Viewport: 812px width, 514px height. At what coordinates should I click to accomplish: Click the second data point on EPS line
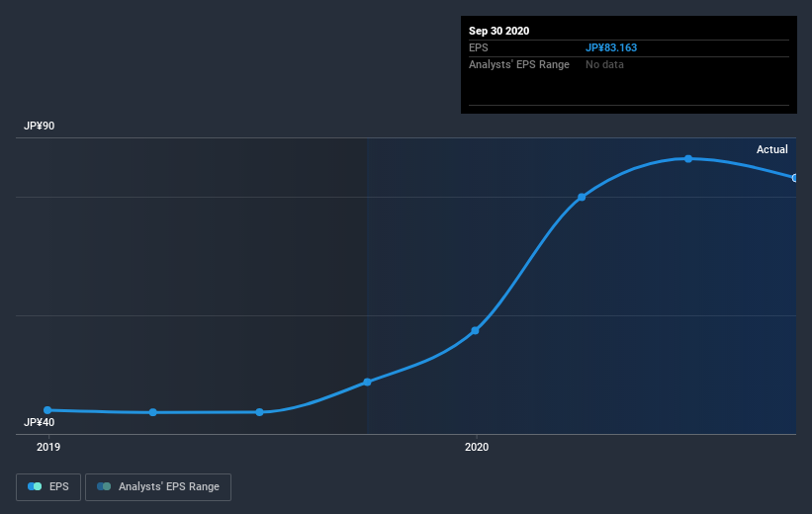pyautogui.click(x=152, y=412)
